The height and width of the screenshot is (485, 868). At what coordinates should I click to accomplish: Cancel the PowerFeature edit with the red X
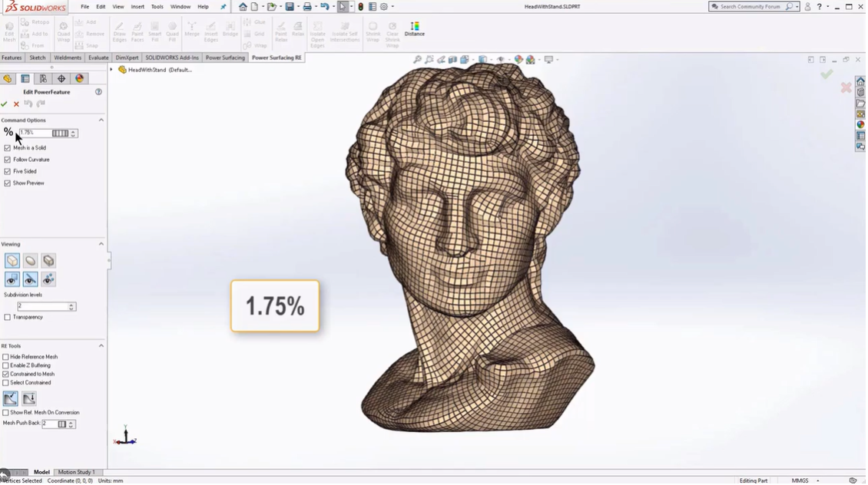coord(16,104)
